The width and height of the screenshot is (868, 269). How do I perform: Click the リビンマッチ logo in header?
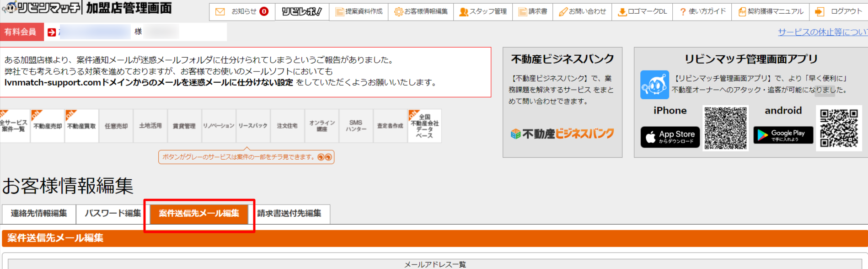pos(41,8)
